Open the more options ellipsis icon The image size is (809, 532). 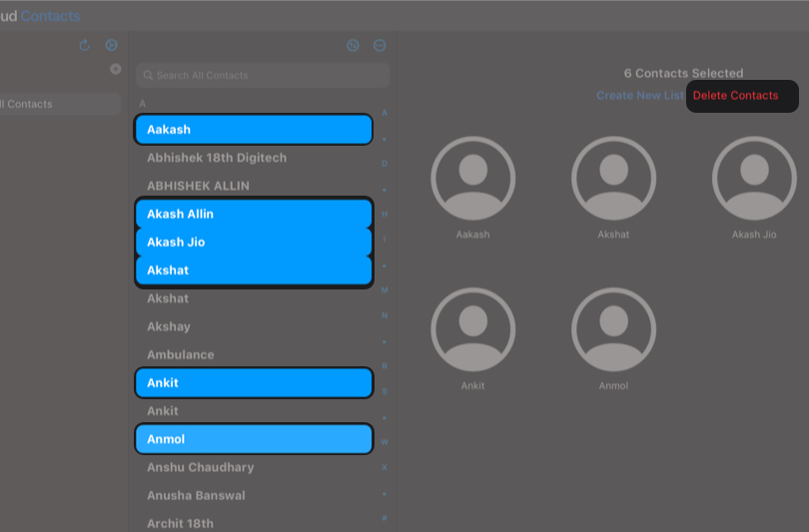(x=380, y=45)
